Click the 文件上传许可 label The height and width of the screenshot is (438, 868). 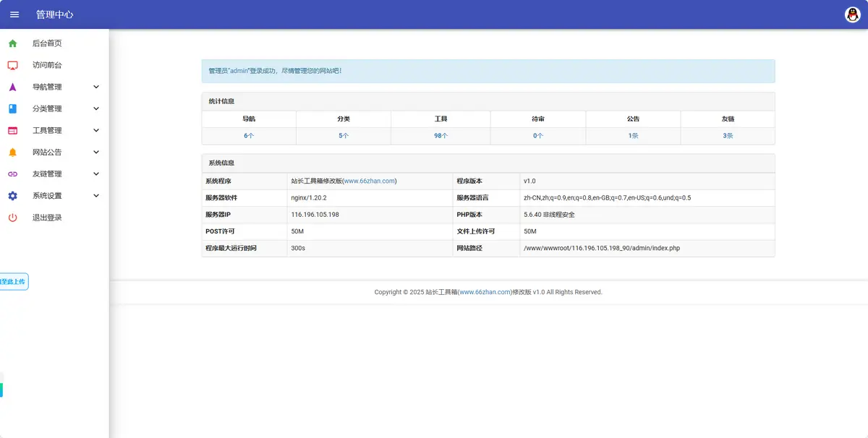(x=475, y=231)
